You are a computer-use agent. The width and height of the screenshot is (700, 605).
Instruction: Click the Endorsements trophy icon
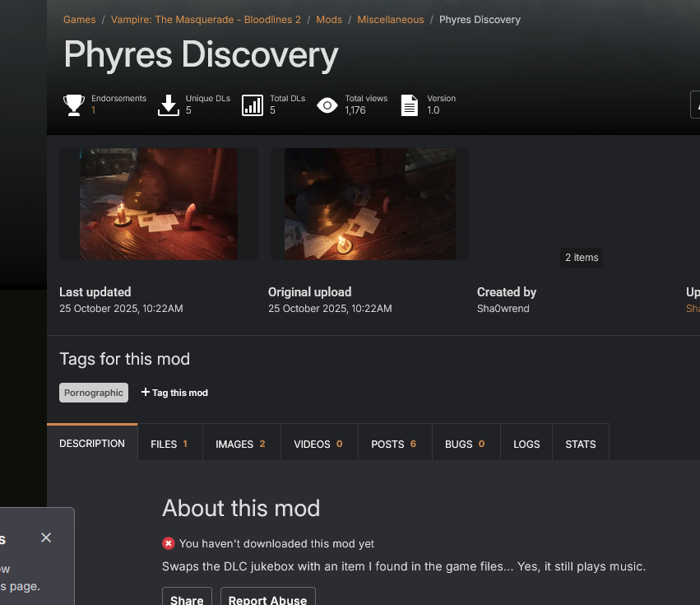point(74,105)
